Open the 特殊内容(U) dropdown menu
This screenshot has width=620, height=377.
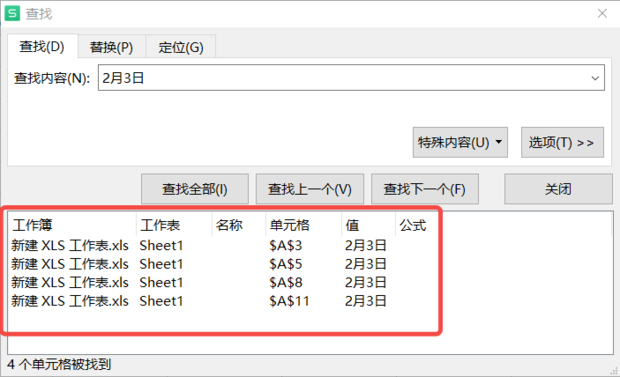[x=460, y=142]
